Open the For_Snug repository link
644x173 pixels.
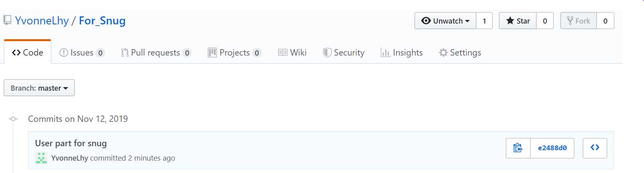[102, 20]
